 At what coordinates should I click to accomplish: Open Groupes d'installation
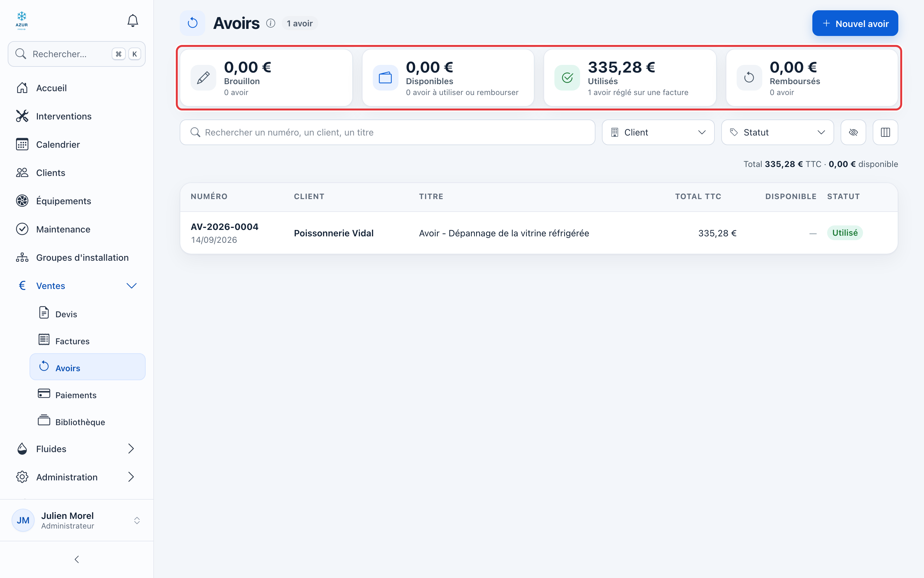76,258
